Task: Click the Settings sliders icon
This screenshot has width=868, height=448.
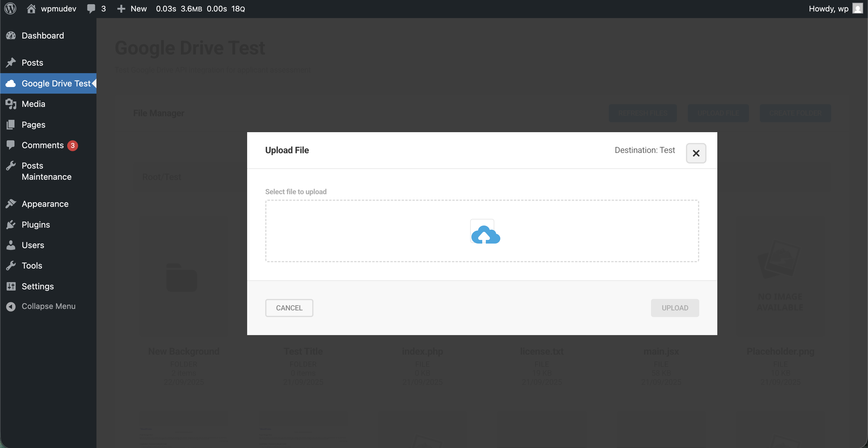Action: 11,286
